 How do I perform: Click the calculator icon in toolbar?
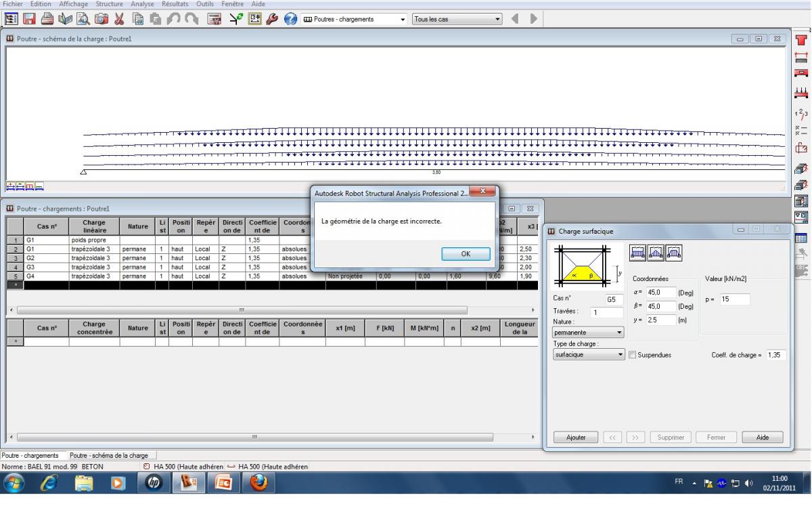214,20
